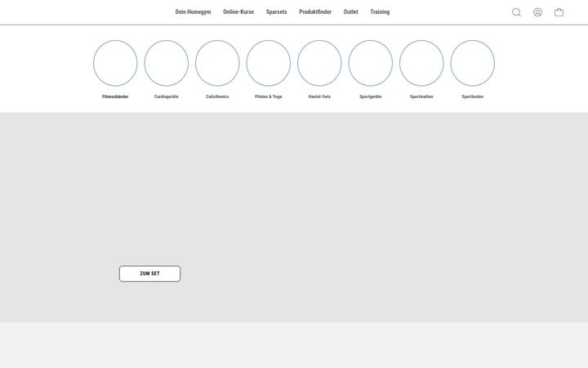Open the Outlet navigation item
This screenshot has height=368, width=588.
(350, 12)
